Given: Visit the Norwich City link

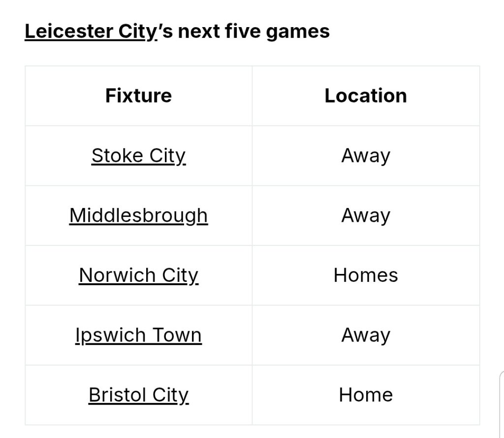Looking at the screenshot, I should point(138,275).
